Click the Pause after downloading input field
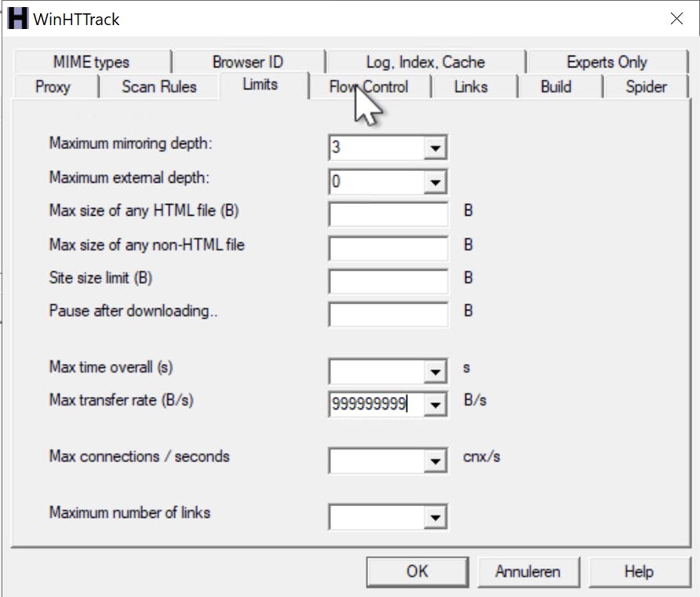 (x=388, y=314)
